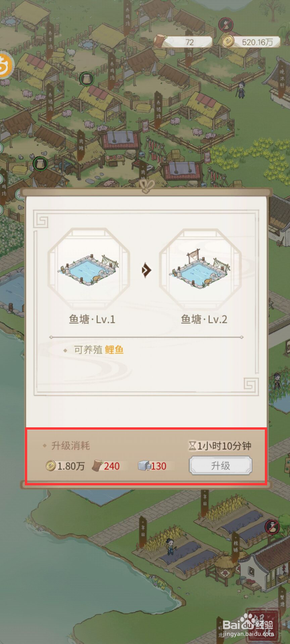The width and height of the screenshot is (290, 644).
Task: Tap the stone block cost icon 130
Action: pos(144,466)
